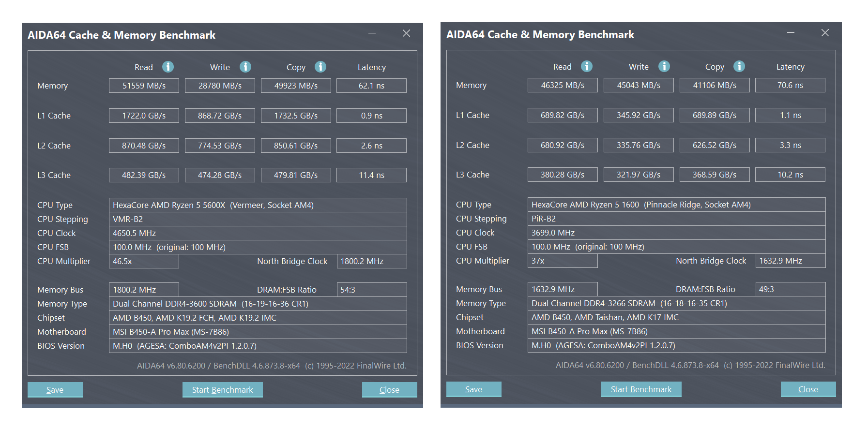Click the Copy info icon in left window
The height and width of the screenshot is (428, 868).
click(x=320, y=67)
